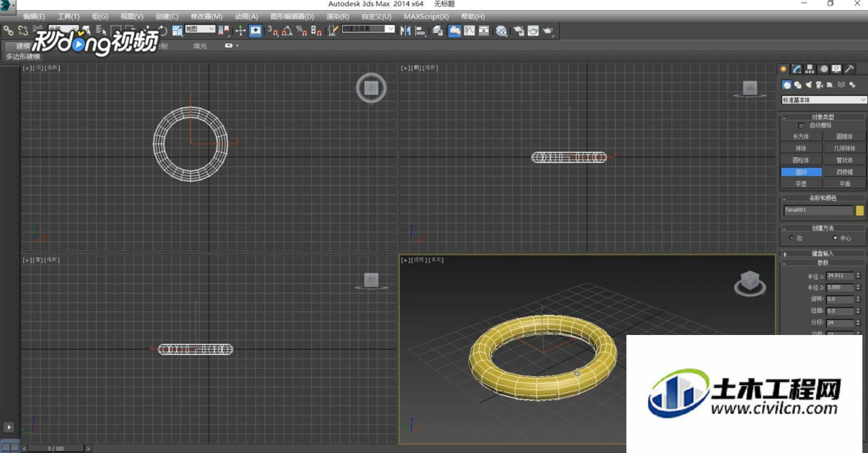Viewport: 868px width, 453px height.
Task: Select the Helpers category icon
Action: click(x=830, y=85)
